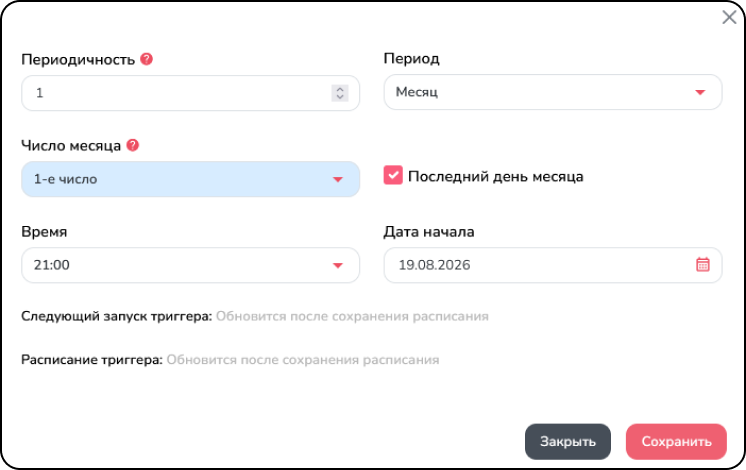Viewport: 746px width, 470px height.
Task: Decrease Периодичность with the down stepper arrow
Action: pyautogui.click(x=340, y=97)
